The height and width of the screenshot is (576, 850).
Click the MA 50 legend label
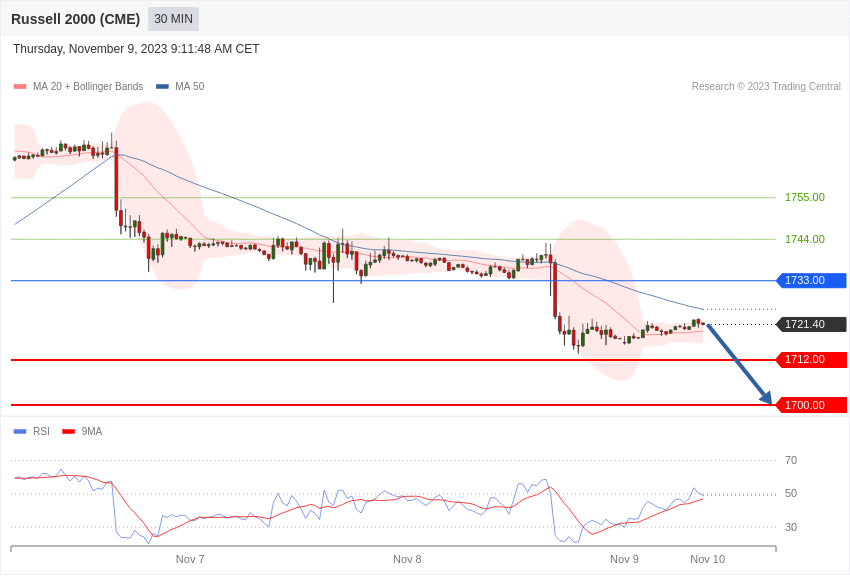pos(190,86)
